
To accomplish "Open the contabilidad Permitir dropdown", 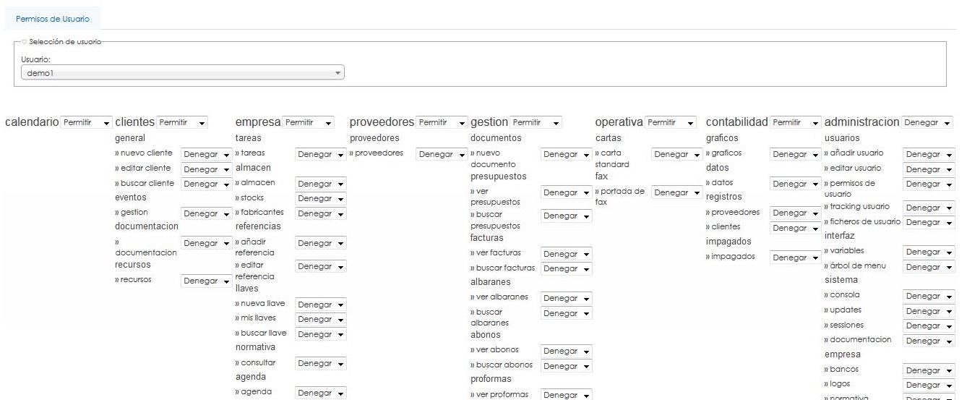I will pyautogui.click(x=795, y=123).
